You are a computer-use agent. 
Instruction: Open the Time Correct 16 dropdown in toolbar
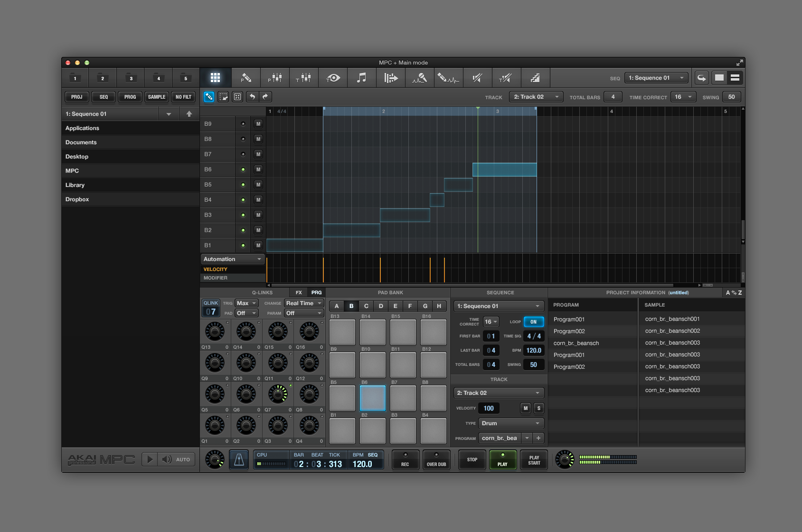(x=683, y=97)
